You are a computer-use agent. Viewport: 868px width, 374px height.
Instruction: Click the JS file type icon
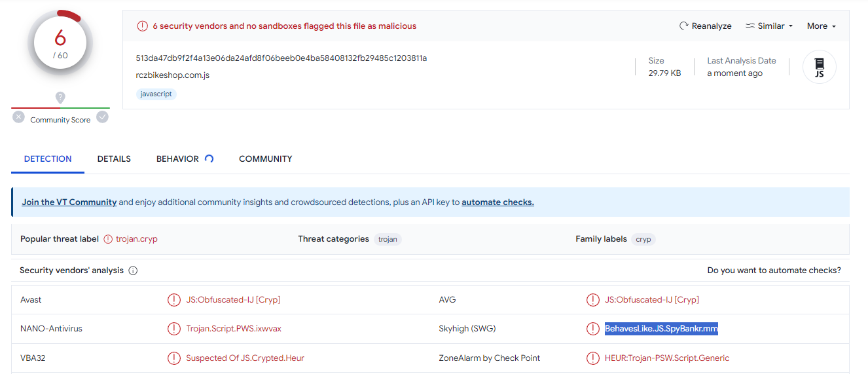(819, 67)
